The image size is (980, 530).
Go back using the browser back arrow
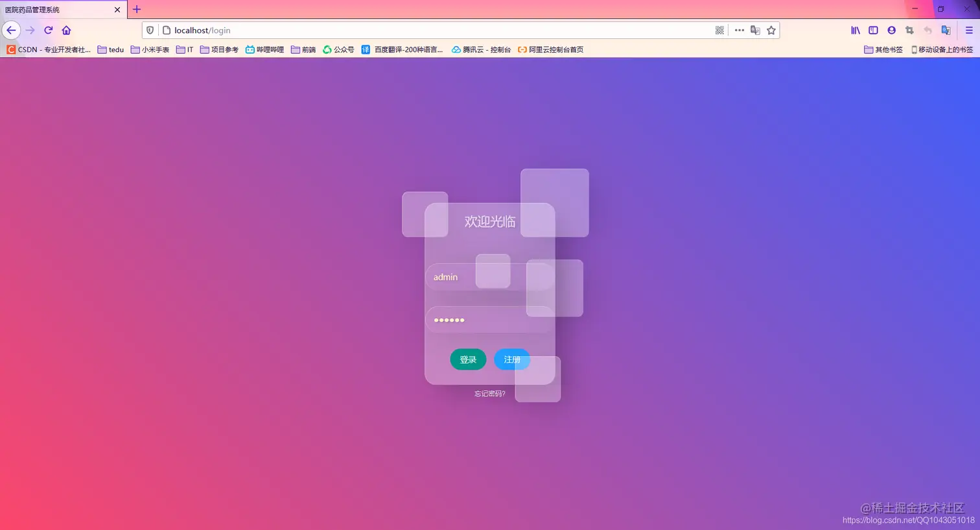11,30
